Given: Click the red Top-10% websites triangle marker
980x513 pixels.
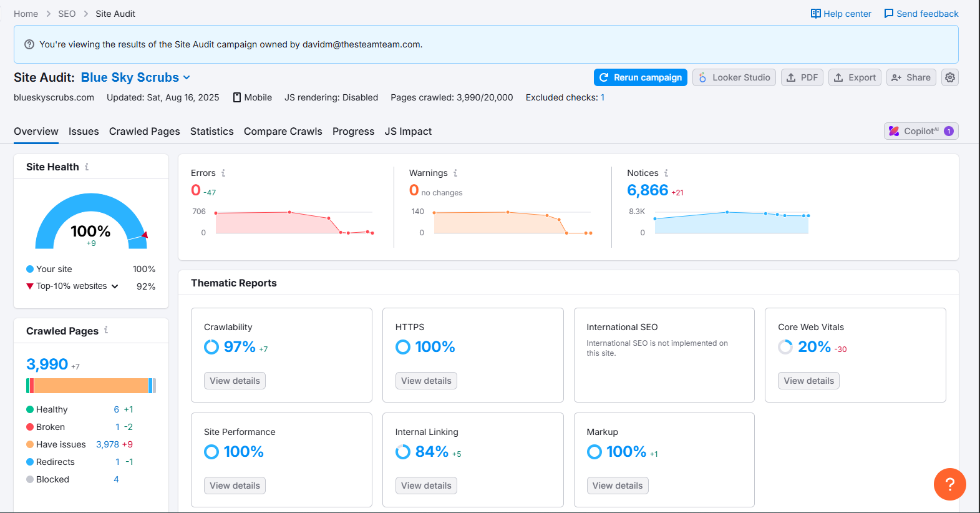Looking at the screenshot, I should pyautogui.click(x=30, y=286).
